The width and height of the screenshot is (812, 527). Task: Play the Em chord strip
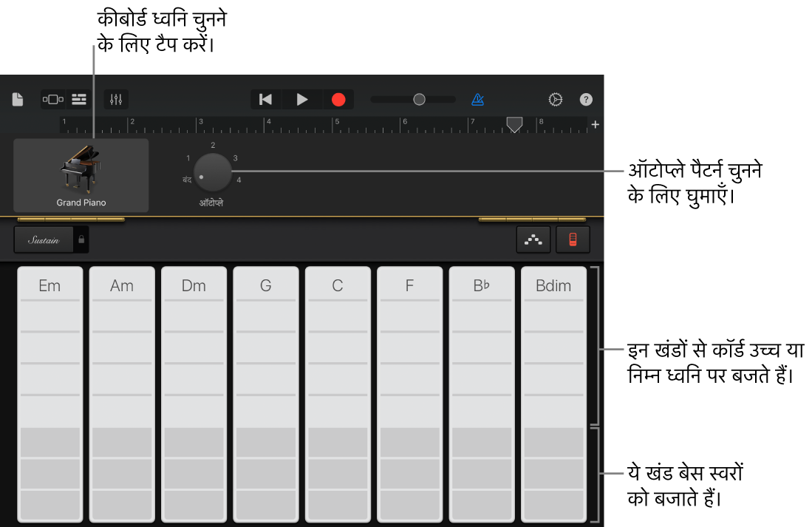click(50, 394)
